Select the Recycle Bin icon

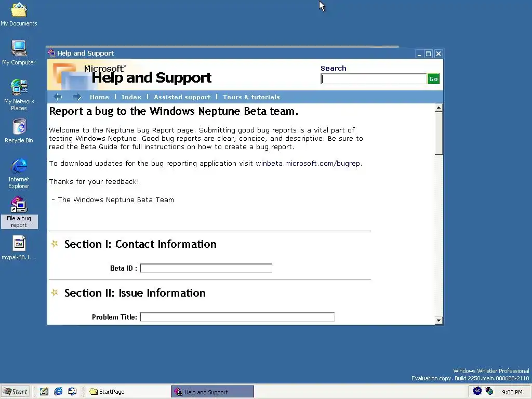pos(19,130)
